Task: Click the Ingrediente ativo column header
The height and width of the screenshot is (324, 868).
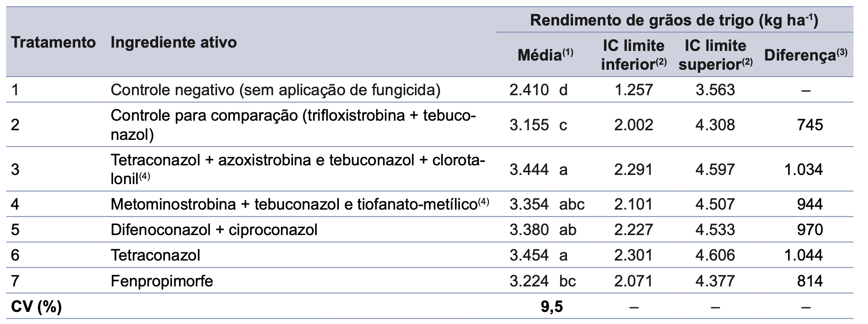Action: pyautogui.click(x=174, y=43)
